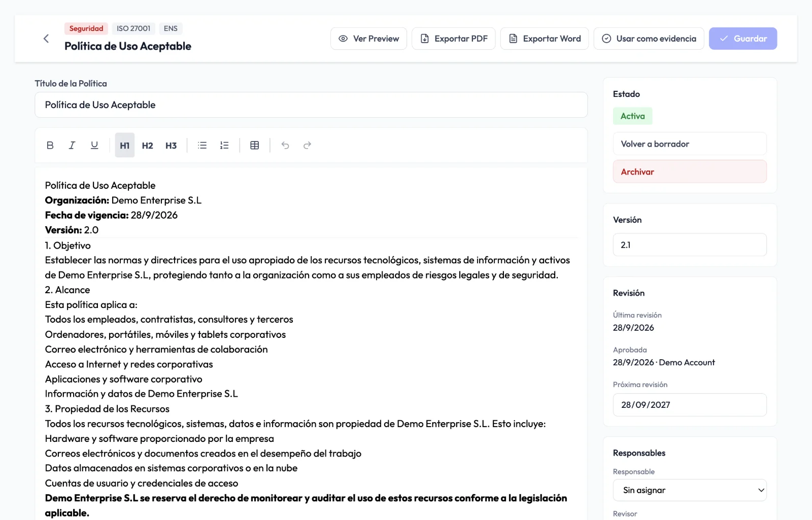Click the 'Organización: Demo Enterprise S.L' line
Image resolution: width=812 pixels, height=520 pixels.
coord(123,200)
